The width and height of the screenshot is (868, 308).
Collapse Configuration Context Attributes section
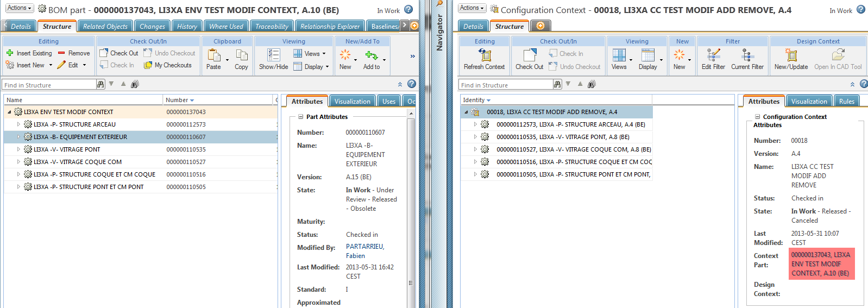[x=757, y=117]
